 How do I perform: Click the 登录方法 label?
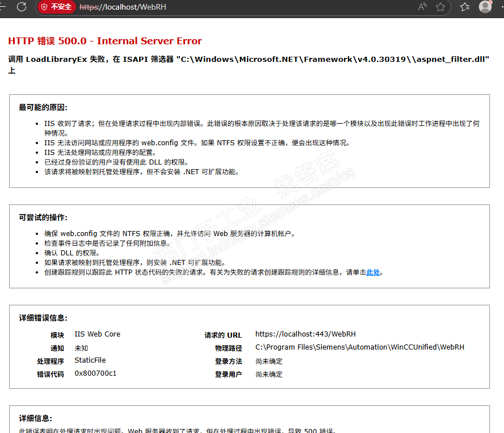pos(229,361)
